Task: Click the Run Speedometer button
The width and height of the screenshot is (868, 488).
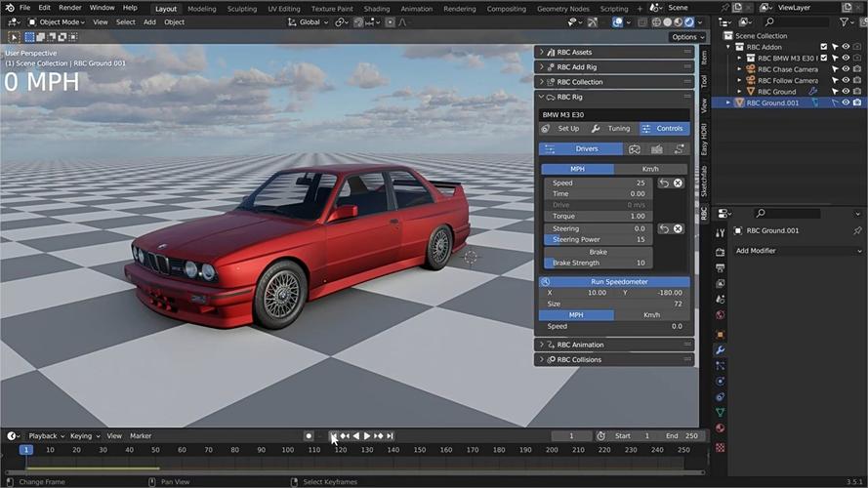Action: coord(614,282)
